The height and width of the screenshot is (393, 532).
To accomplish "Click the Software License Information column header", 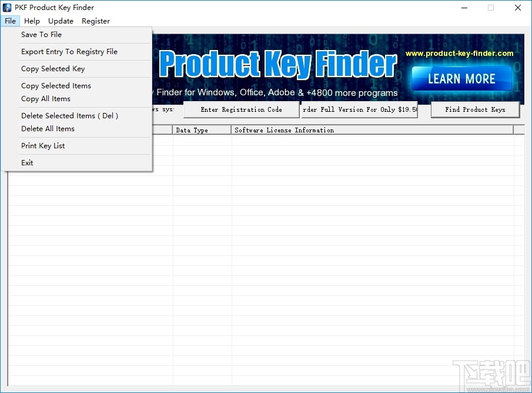I will 284,130.
